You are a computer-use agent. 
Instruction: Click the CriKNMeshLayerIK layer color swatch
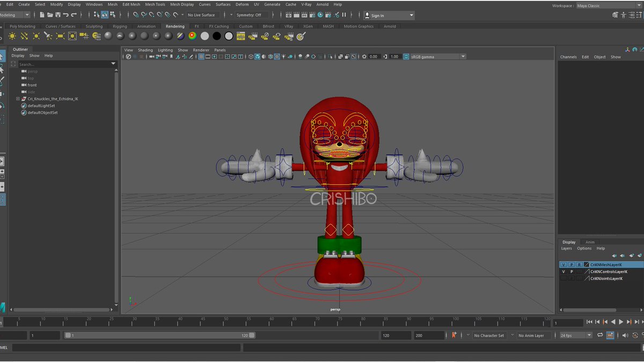(x=587, y=265)
